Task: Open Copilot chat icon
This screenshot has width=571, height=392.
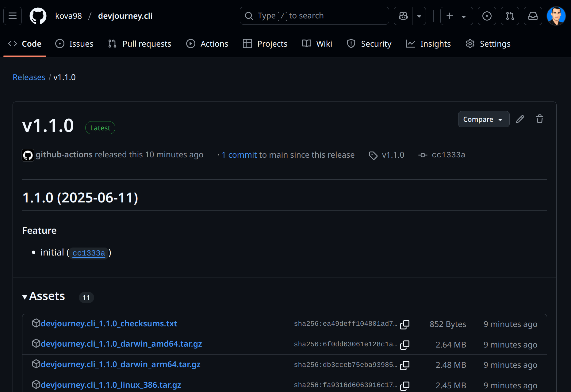Action: [x=403, y=16]
